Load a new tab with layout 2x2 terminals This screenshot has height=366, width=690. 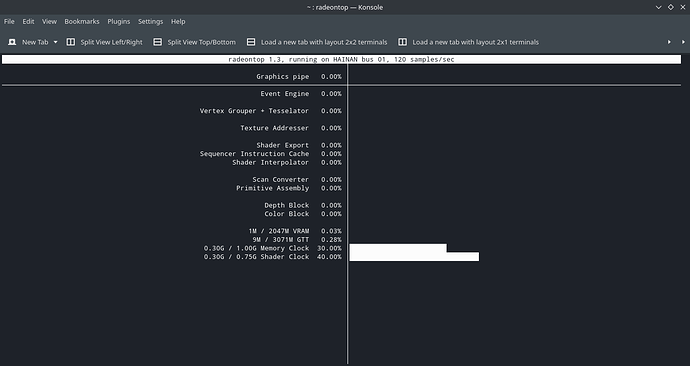pos(324,42)
